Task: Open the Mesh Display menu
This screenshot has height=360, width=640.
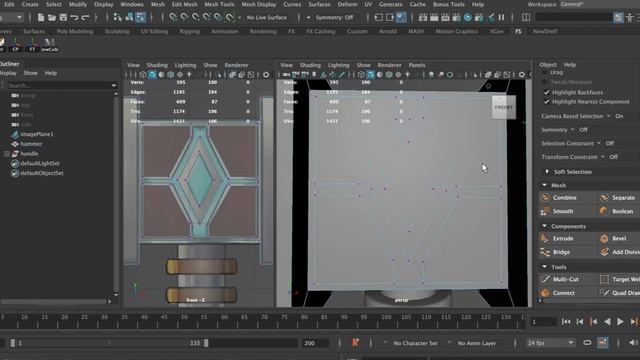Action: click(x=259, y=4)
